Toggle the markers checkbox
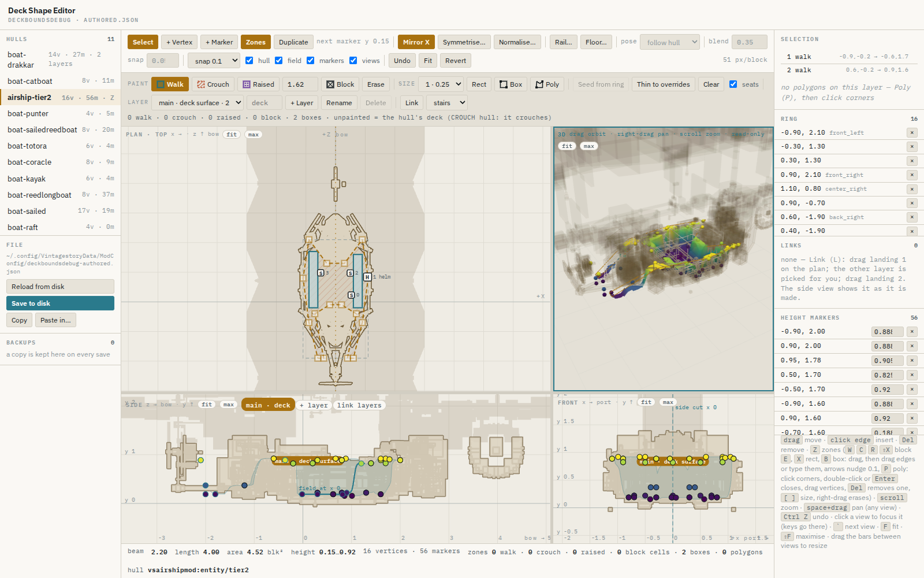 tap(311, 61)
